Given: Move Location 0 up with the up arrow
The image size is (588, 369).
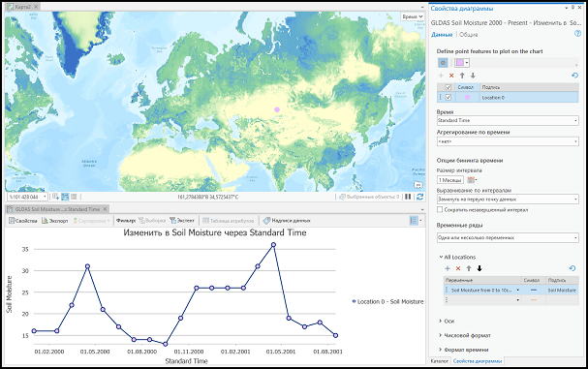Looking at the screenshot, I should pyautogui.click(x=462, y=76).
